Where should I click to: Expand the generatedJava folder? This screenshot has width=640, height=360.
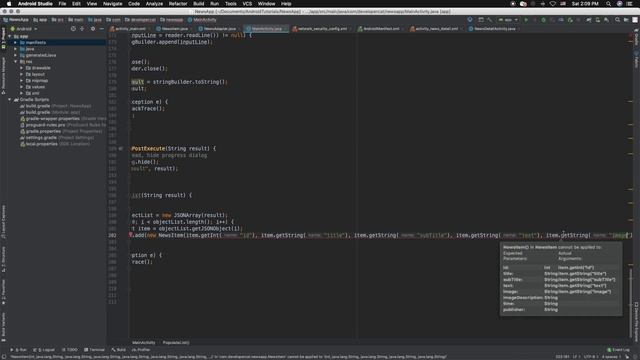point(16,55)
